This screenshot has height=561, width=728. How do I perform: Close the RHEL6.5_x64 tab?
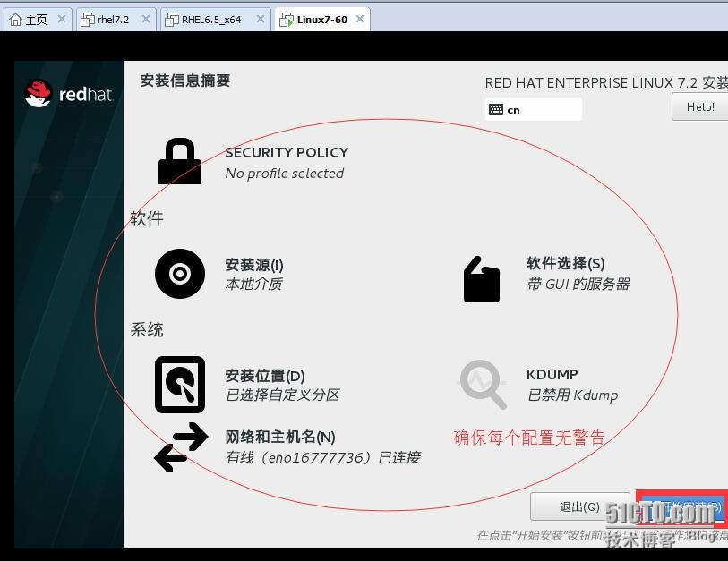click(261, 19)
